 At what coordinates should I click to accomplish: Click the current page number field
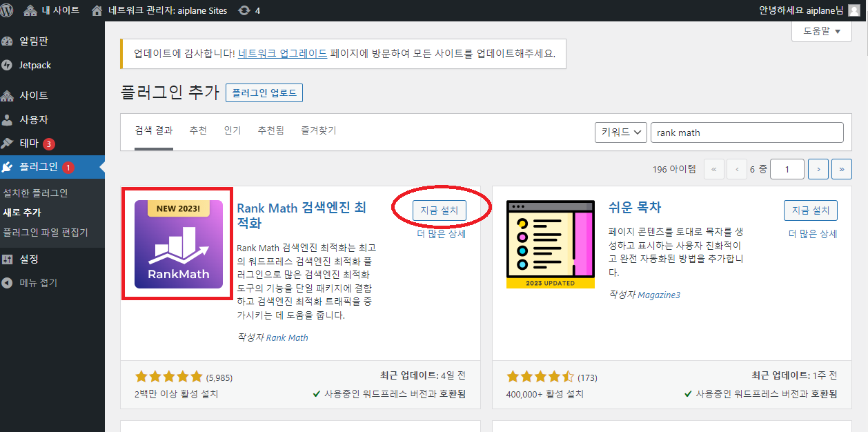click(x=787, y=169)
